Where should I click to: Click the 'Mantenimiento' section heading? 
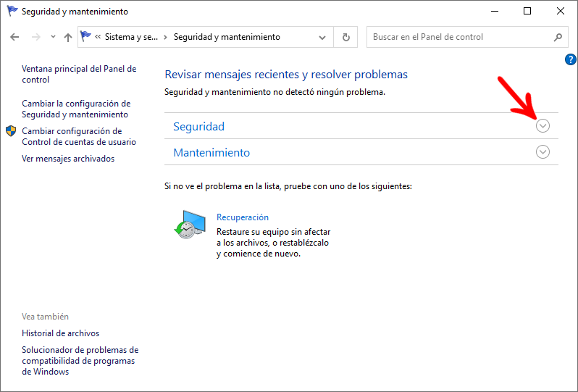(211, 153)
